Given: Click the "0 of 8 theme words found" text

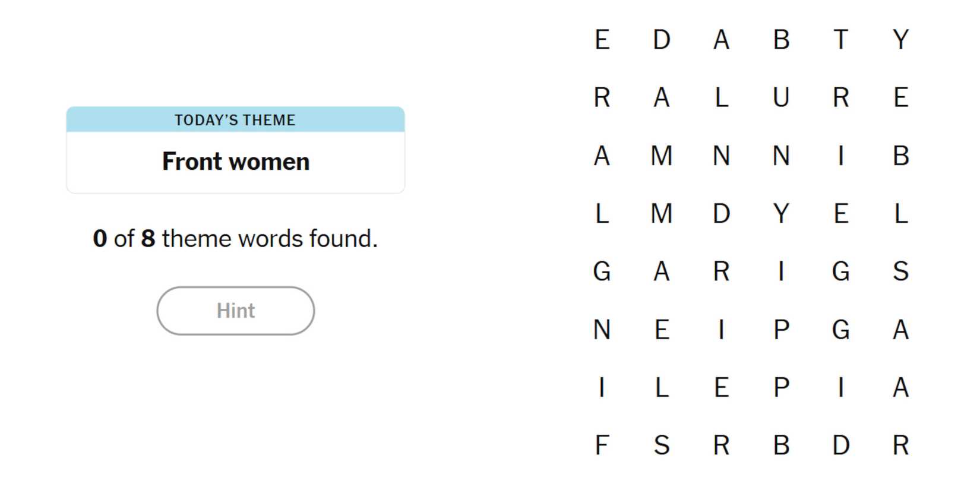Looking at the screenshot, I should (x=235, y=239).
